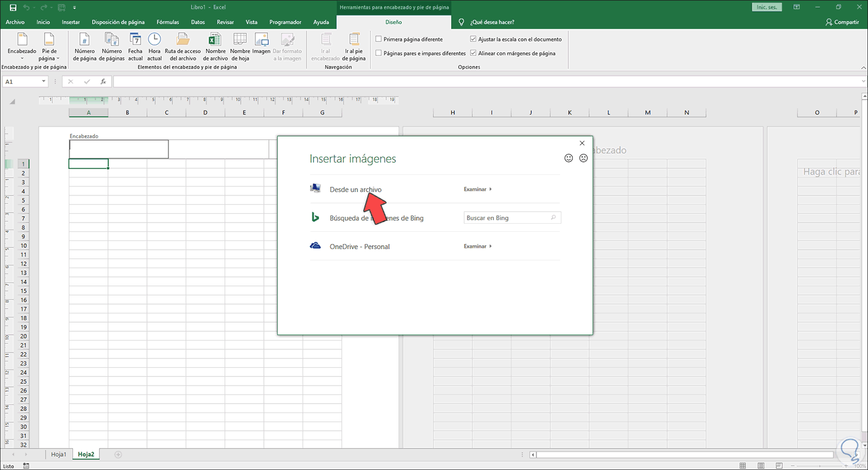Click the Nombre de archivo icon
This screenshot has height=470, width=868.
pyautogui.click(x=215, y=46)
